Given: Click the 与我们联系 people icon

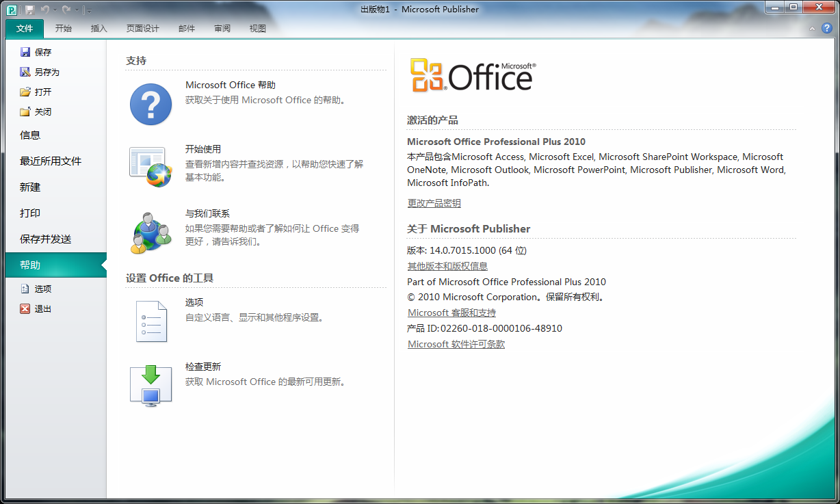Looking at the screenshot, I should click(150, 233).
